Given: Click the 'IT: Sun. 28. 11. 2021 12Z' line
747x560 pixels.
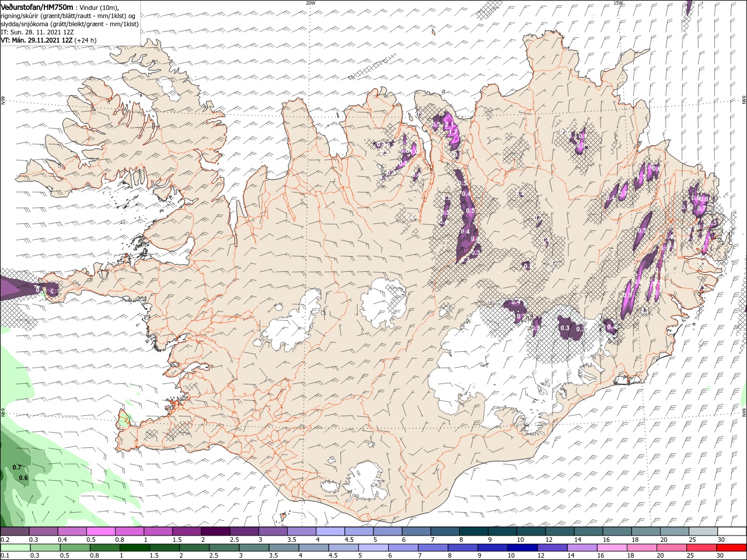Looking at the screenshot, I should click(x=37, y=32).
